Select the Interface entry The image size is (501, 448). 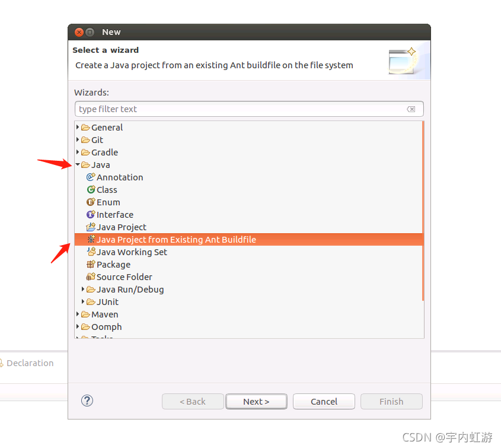click(115, 215)
